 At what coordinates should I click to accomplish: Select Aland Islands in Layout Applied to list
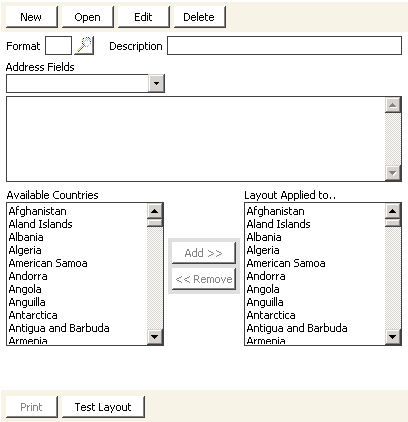coord(315,224)
